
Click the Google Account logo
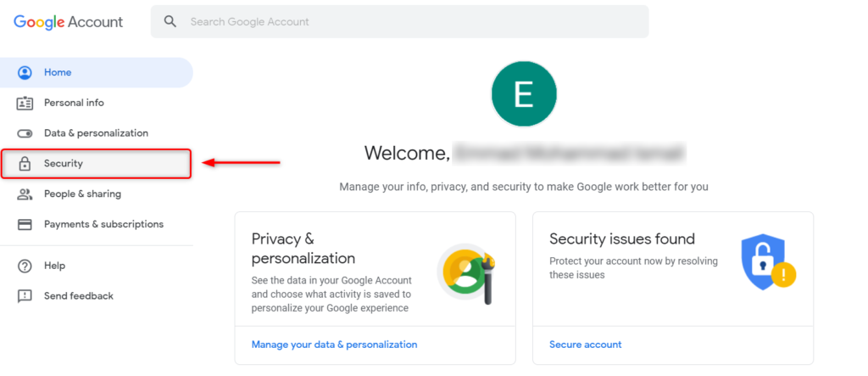pyautogui.click(x=68, y=22)
